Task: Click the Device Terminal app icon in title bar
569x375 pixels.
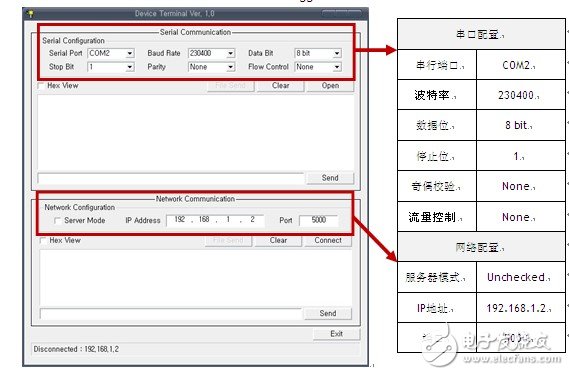Action: point(31,14)
